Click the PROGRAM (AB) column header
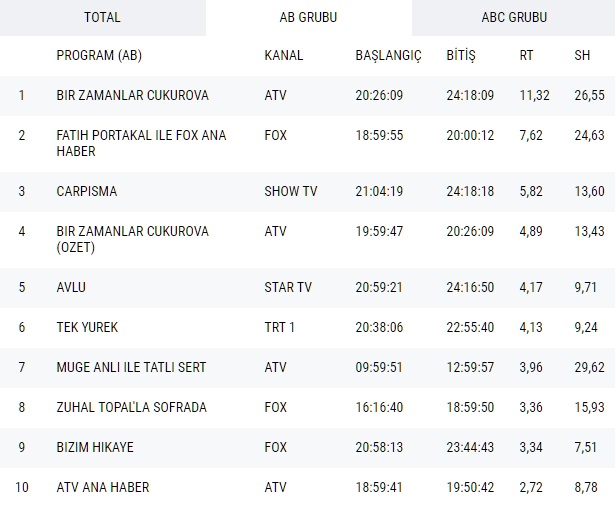Image resolution: width=615 pixels, height=506 pixels. pos(100,54)
